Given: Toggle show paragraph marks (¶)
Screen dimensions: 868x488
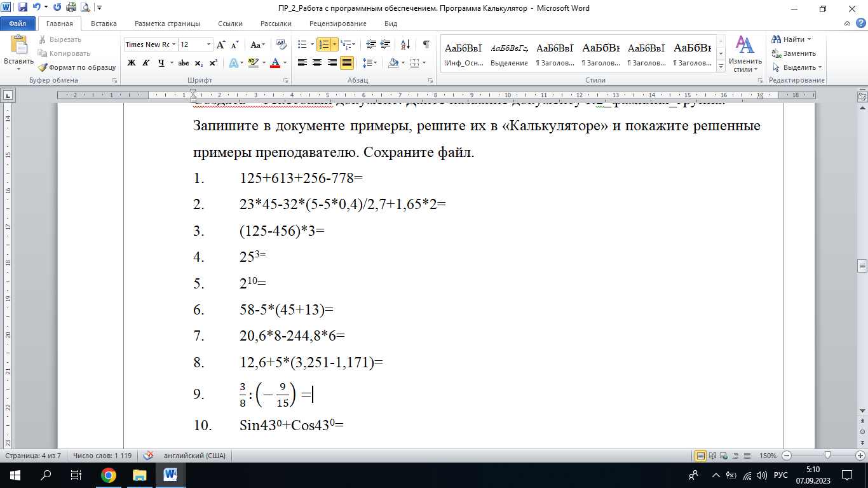Looking at the screenshot, I should pyautogui.click(x=426, y=45).
